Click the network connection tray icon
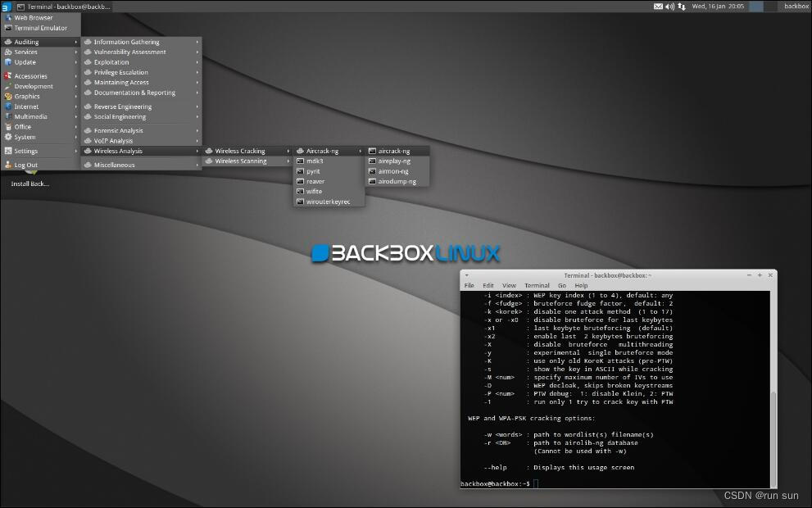 [682, 7]
